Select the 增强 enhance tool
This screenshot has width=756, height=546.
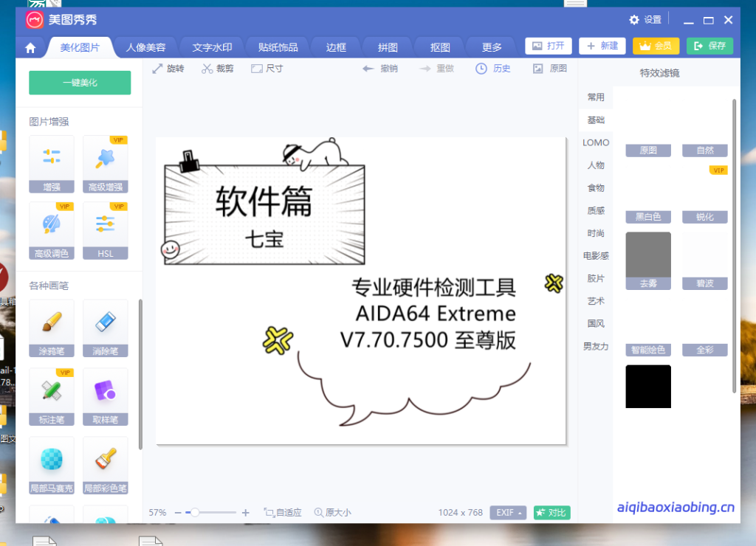pyautogui.click(x=52, y=164)
